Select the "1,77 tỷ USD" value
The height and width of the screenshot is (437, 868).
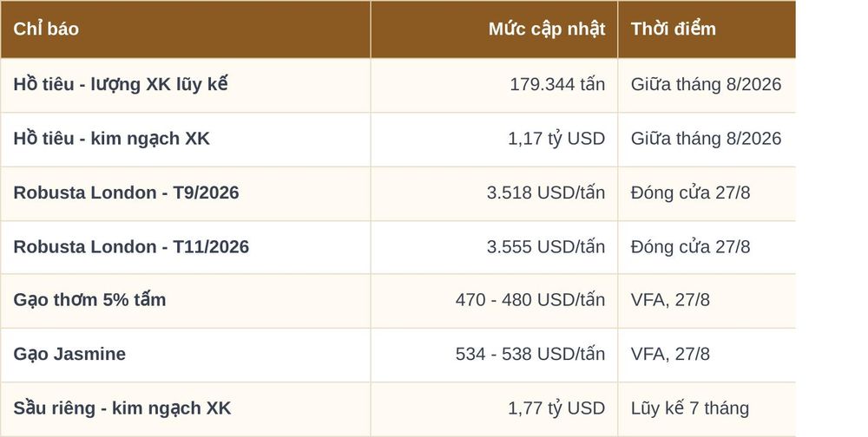point(556,408)
